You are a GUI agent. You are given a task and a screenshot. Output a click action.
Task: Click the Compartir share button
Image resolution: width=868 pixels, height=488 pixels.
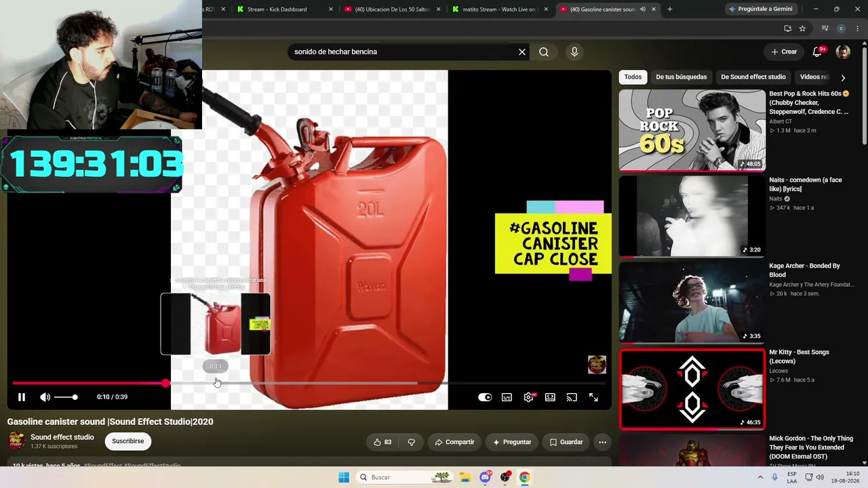point(454,442)
